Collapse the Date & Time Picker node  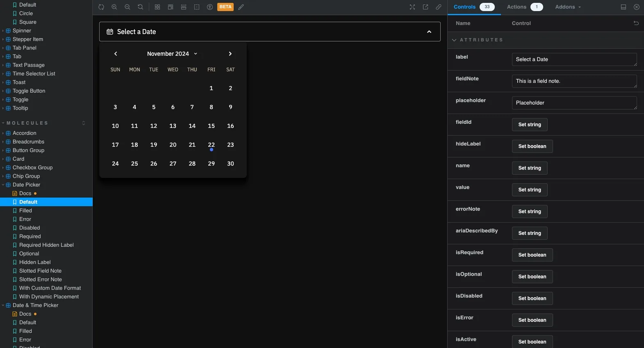(x=3, y=305)
